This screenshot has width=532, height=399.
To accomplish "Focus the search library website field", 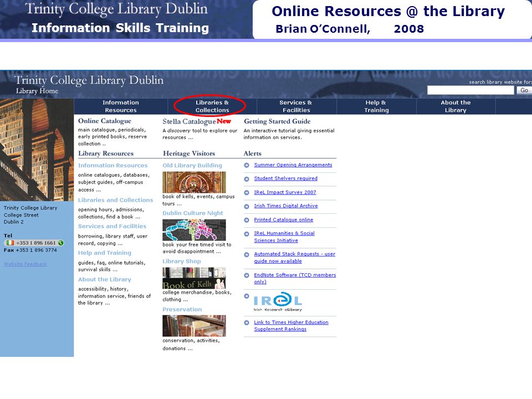I will [x=470, y=90].
